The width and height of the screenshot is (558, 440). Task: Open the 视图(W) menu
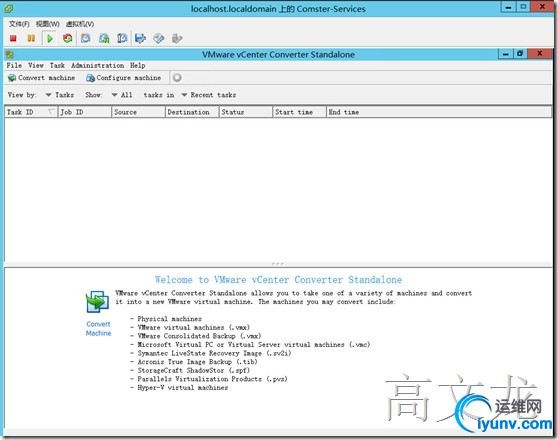(48, 24)
